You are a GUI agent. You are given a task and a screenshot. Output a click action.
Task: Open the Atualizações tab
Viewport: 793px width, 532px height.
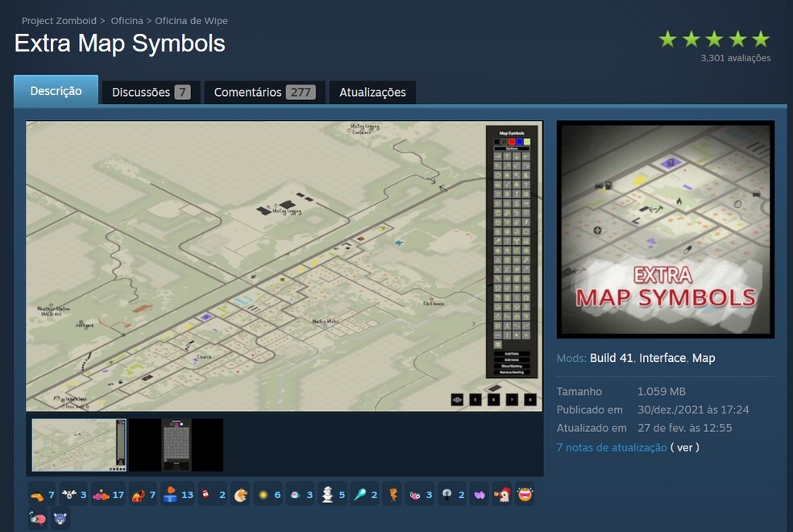coord(372,92)
